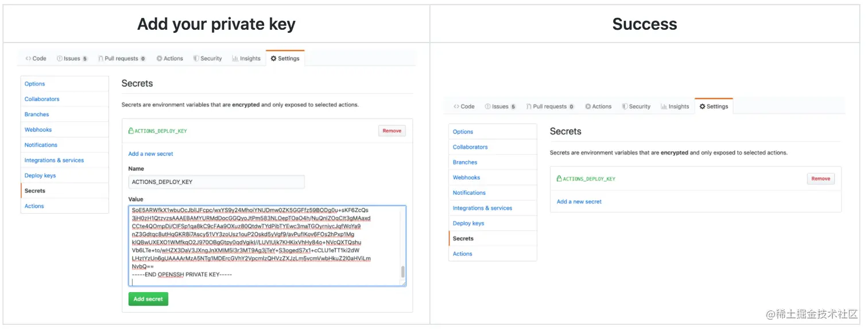Viewport: 868px width, 330px height.
Task: Click the Remove button under the Success heading
Action: [820, 179]
